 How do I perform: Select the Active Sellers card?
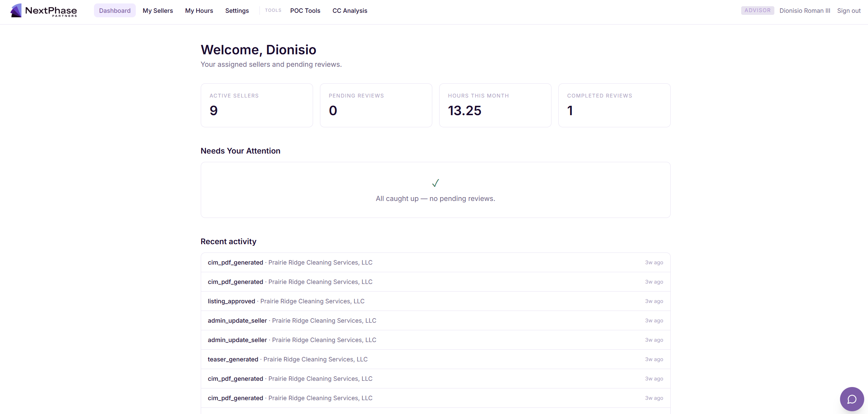(x=257, y=105)
